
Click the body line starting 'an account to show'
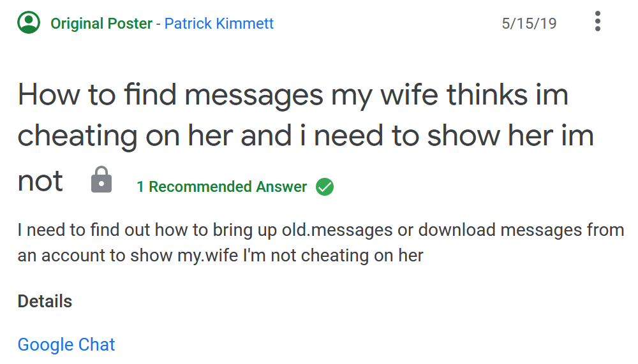pos(221,256)
